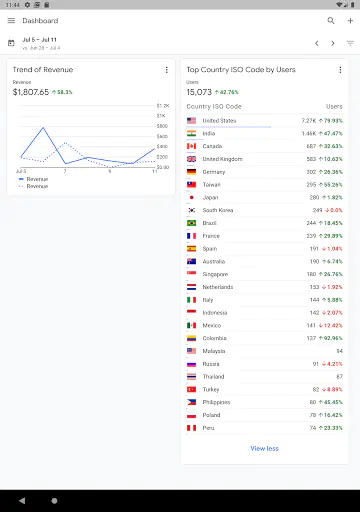Open the hamburger navigation menu
The image size is (360, 512).
click(x=11, y=21)
